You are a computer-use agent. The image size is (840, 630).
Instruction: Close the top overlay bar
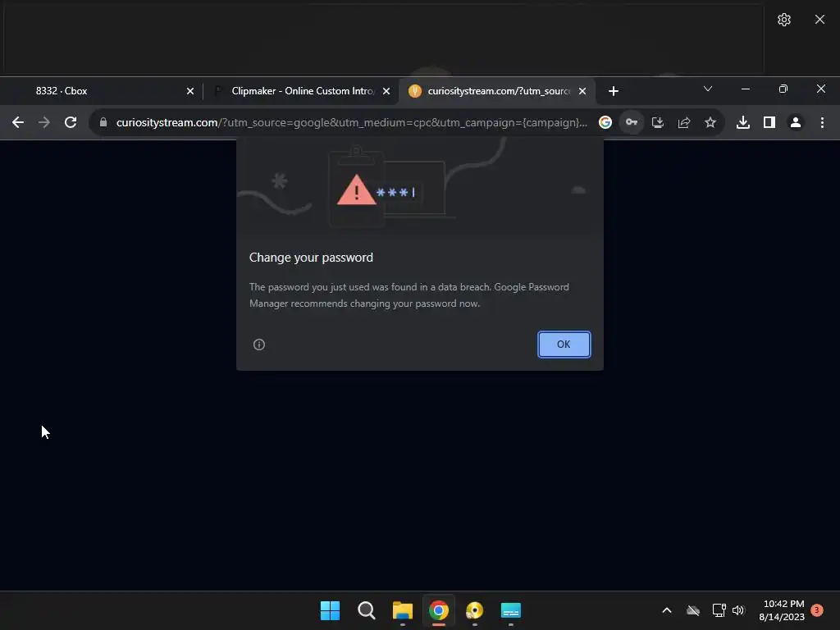pos(819,20)
